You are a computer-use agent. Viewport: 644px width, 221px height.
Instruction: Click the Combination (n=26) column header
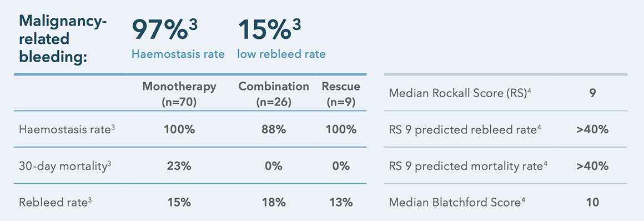pos(274,94)
